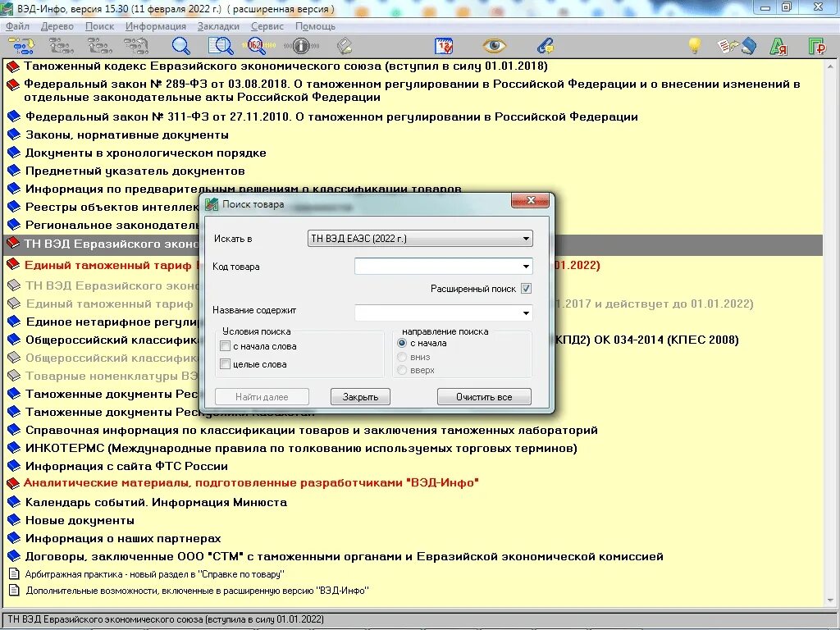Open the Поиск menu
The height and width of the screenshot is (630, 840).
(99, 26)
